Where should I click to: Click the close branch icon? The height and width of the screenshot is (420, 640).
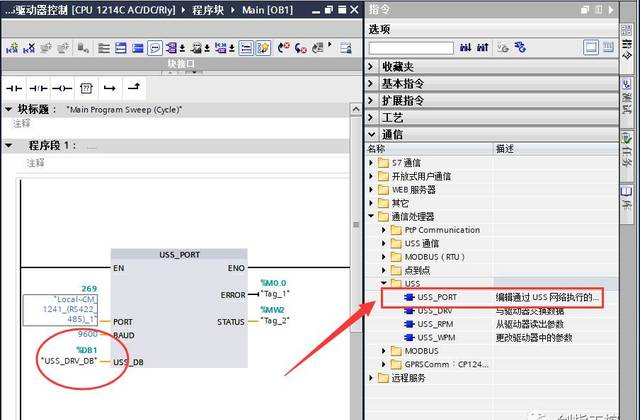click(133, 88)
